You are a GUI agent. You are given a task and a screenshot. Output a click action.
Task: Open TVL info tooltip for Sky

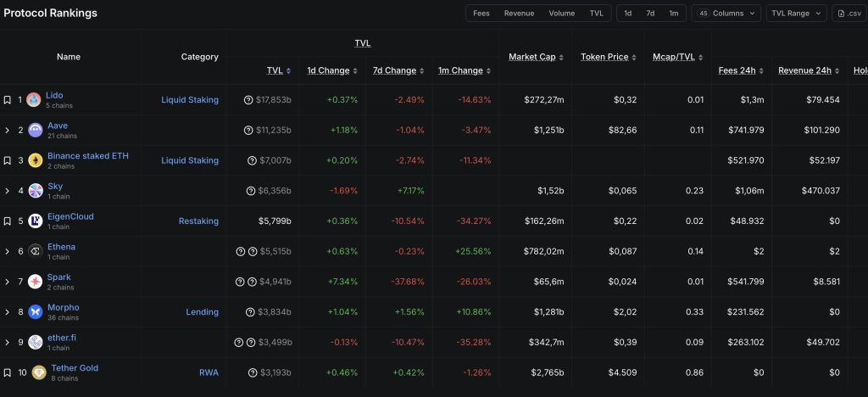click(251, 191)
